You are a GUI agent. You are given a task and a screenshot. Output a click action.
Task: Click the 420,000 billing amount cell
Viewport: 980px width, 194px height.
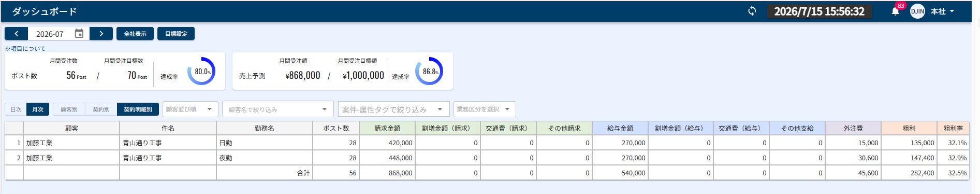(x=387, y=143)
